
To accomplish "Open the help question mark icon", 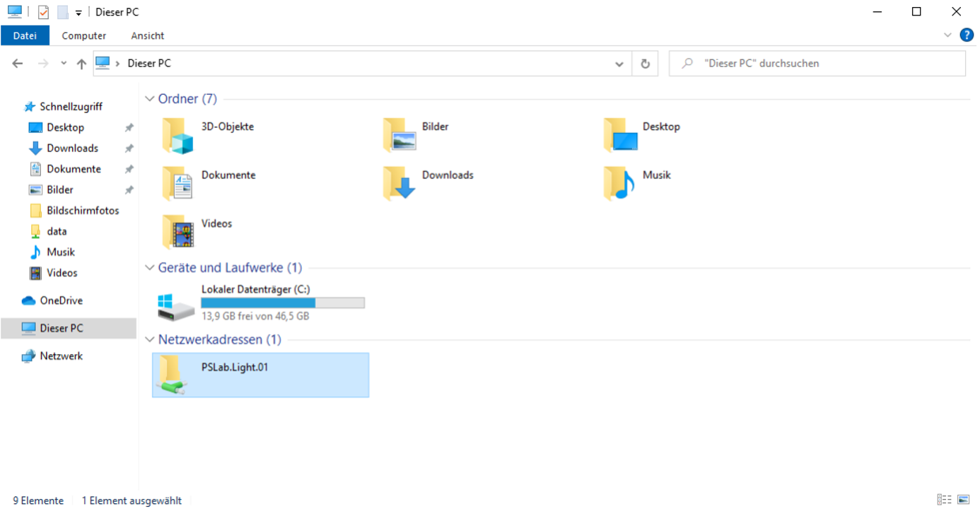I will click(967, 35).
